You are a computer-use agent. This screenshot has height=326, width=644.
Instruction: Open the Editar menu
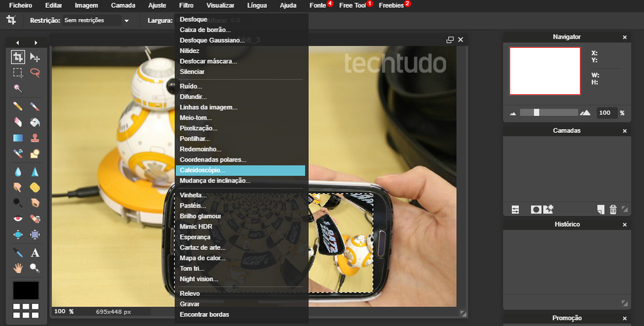[54, 5]
